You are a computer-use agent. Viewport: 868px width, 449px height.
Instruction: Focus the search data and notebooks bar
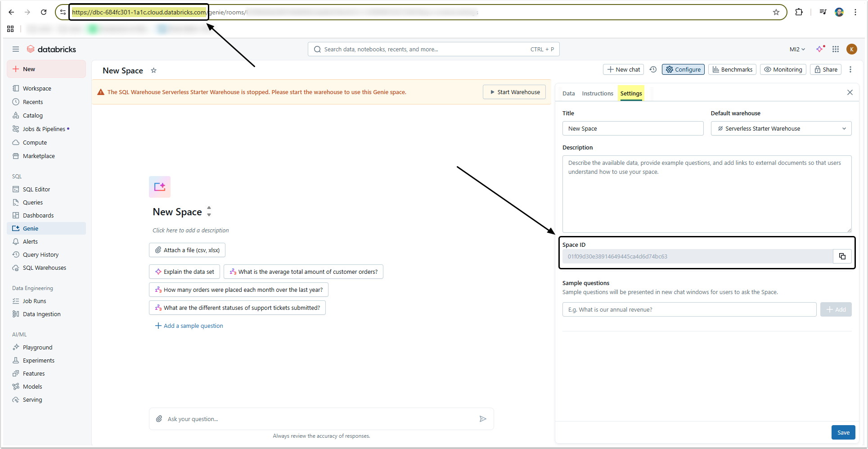tap(434, 49)
